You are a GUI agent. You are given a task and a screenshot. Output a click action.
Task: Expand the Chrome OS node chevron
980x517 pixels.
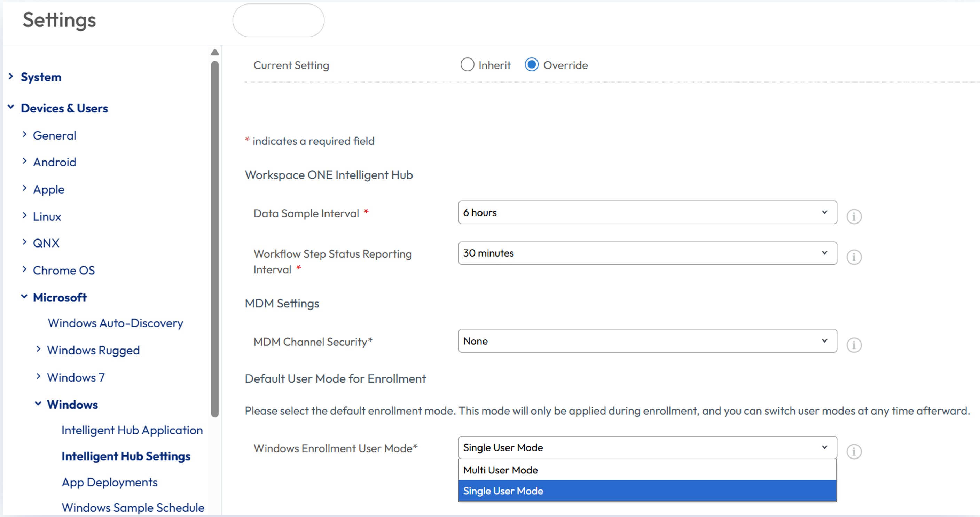click(x=24, y=269)
